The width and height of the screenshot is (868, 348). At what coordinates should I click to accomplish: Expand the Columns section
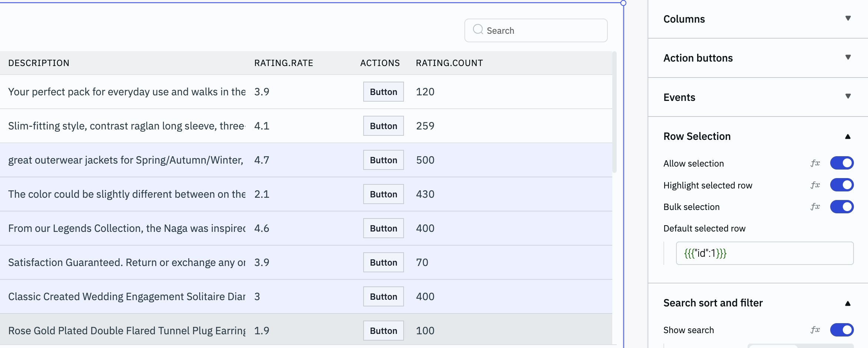tap(848, 19)
